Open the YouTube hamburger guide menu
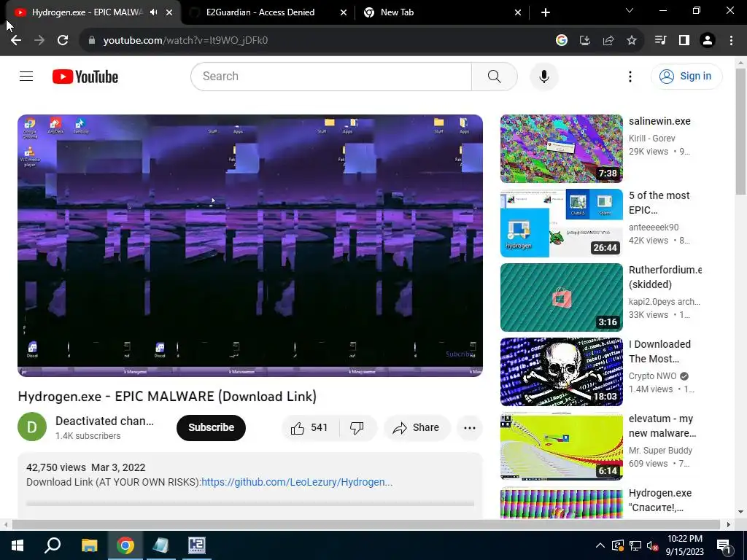 click(x=26, y=76)
